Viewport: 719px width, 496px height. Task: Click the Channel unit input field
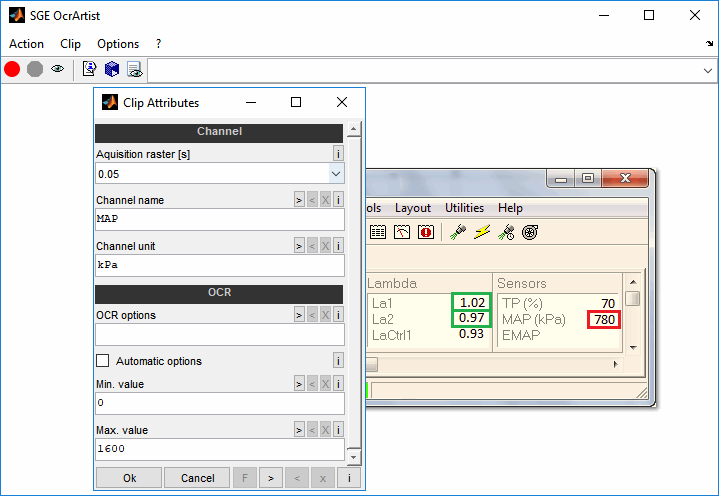point(220,265)
